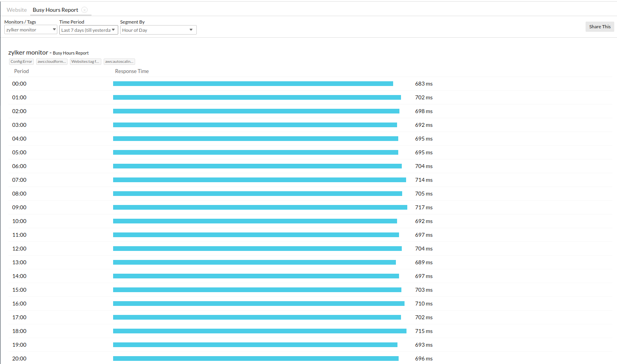Switch to the Website tab
Image resolution: width=617 pixels, height=364 pixels.
16,10
